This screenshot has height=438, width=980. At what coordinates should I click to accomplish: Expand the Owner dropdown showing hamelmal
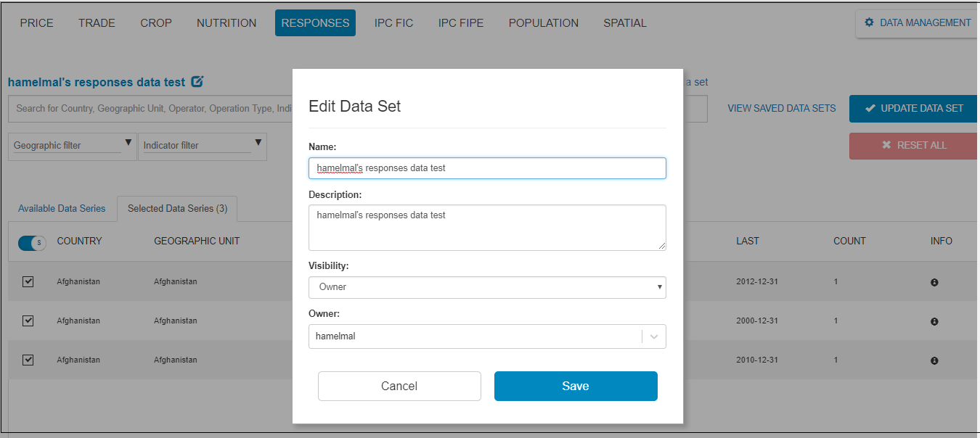(x=653, y=336)
